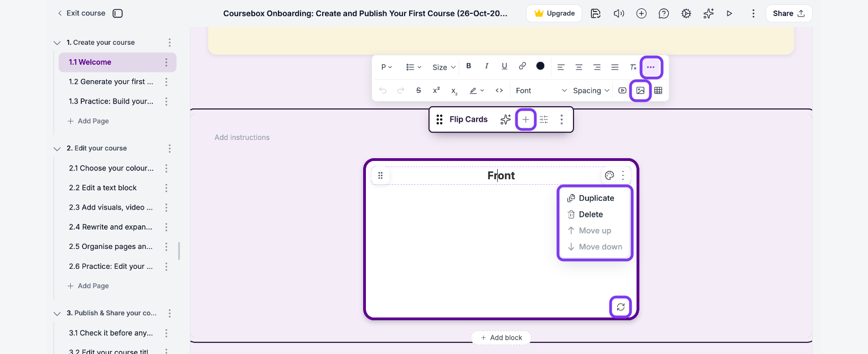The height and width of the screenshot is (354, 868).
Task: Collapse section 3. Publish & Share
Action: click(56, 313)
